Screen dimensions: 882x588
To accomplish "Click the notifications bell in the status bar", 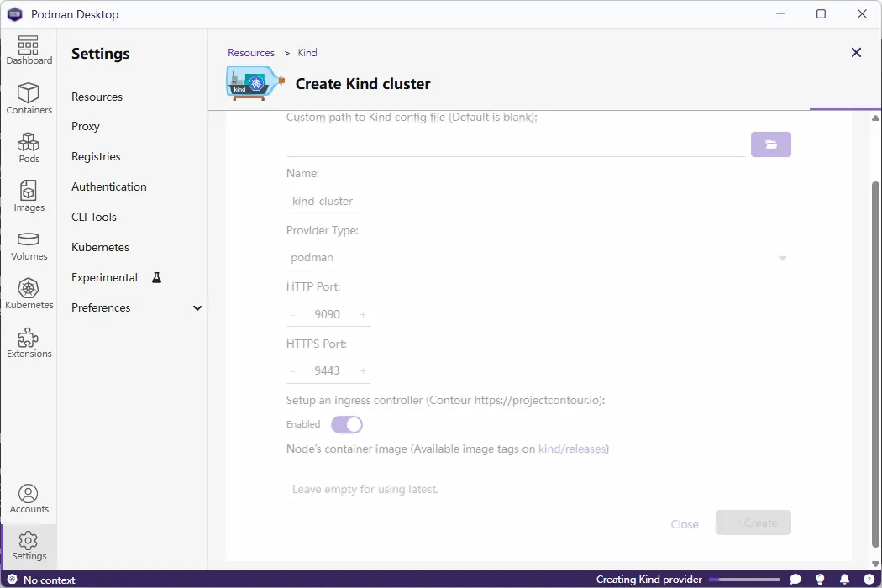I will [845, 580].
